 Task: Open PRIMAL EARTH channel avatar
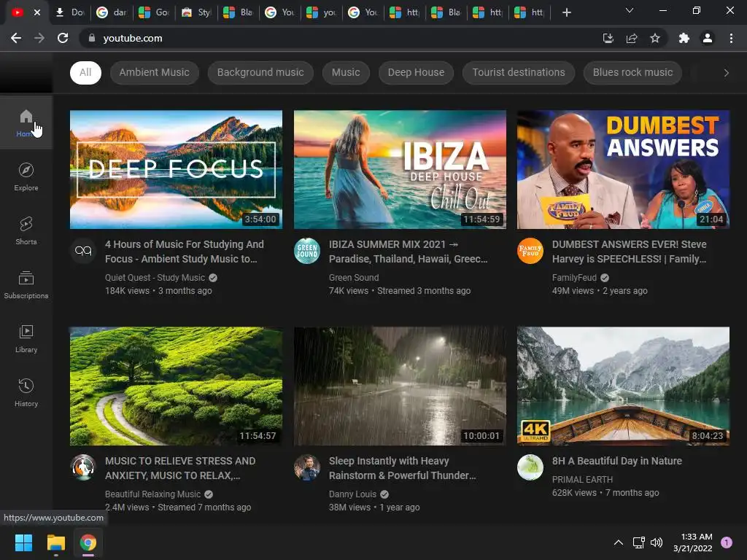coord(530,467)
